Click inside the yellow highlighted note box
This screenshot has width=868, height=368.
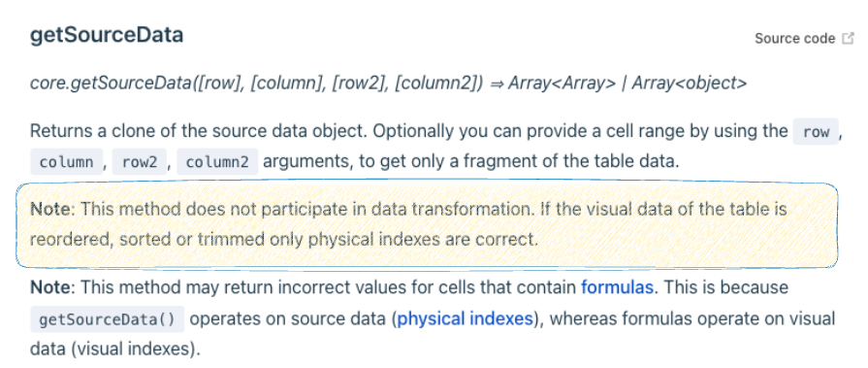[x=427, y=225]
